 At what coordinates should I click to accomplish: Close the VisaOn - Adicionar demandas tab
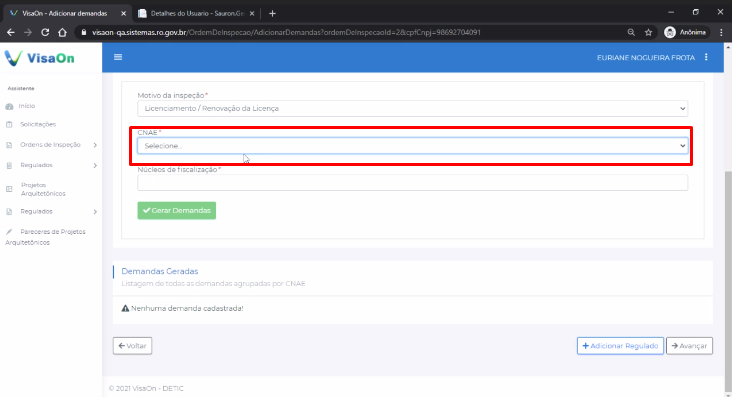[x=123, y=14]
